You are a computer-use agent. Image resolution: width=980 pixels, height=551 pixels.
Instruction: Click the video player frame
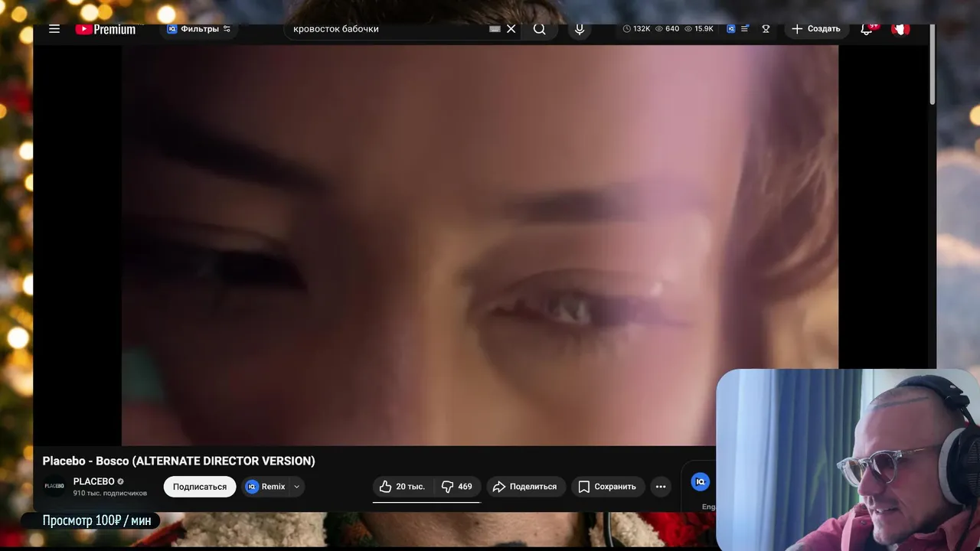click(x=480, y=245)
